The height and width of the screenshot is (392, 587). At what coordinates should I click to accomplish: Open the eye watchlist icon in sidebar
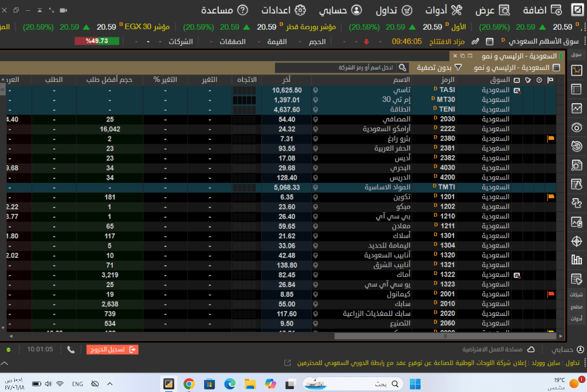[577, 128]
